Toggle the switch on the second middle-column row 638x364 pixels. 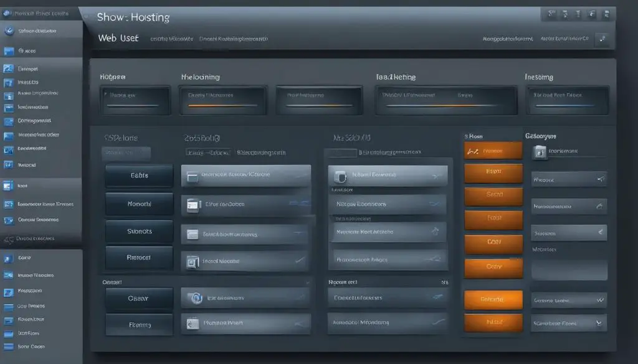(433, 203)
